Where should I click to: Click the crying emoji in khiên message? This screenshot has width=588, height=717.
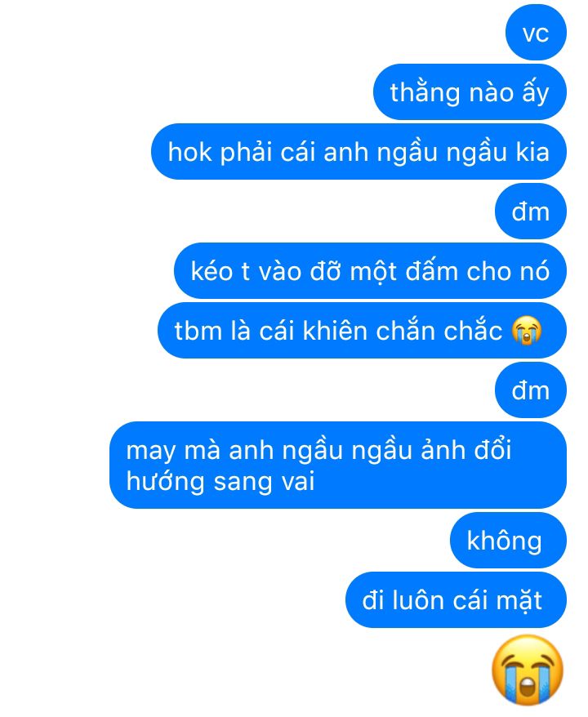pos(526,330)
